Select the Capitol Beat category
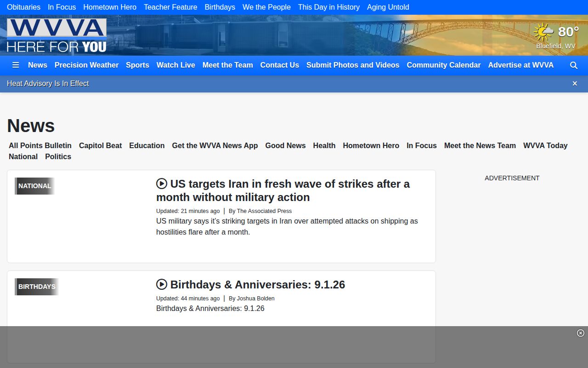 100,146
